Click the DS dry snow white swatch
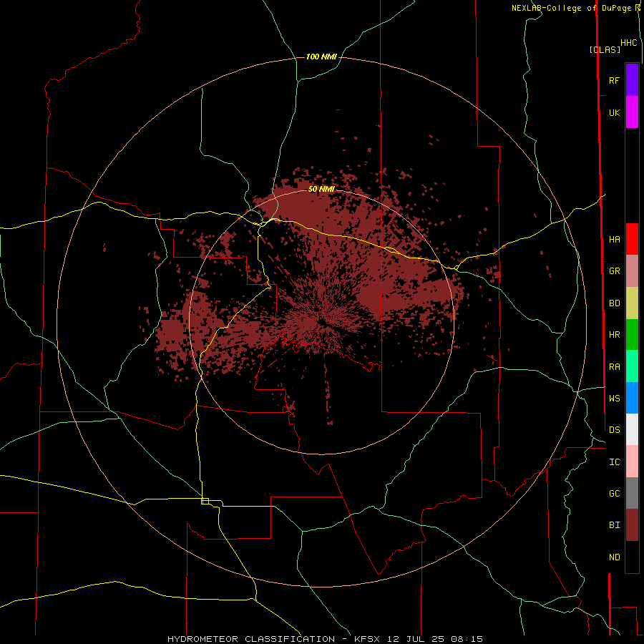This screenshot has height=644, width=644. (x=632, y=429)
